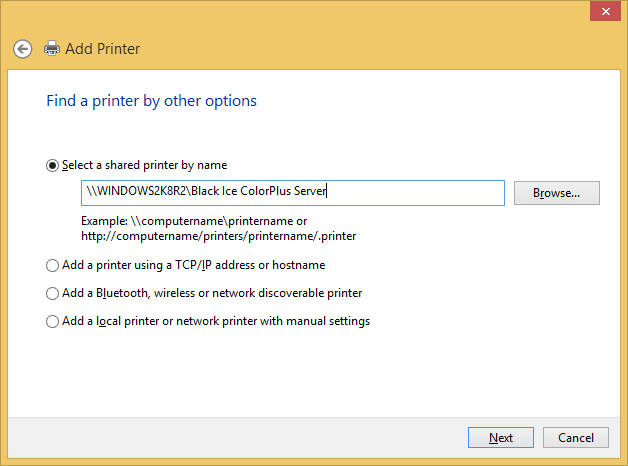
Task: Click the http://computername/printers example line
Action: click(219, 236)
